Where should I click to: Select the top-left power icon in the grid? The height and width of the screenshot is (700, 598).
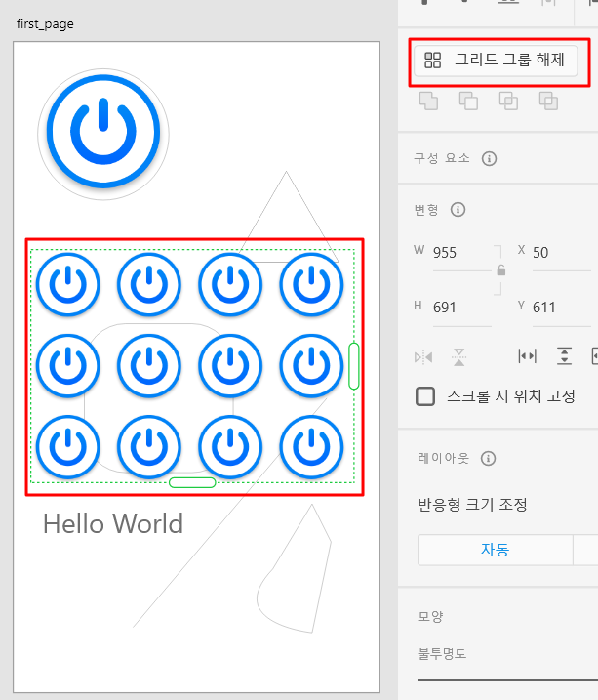tap(67, 285)
